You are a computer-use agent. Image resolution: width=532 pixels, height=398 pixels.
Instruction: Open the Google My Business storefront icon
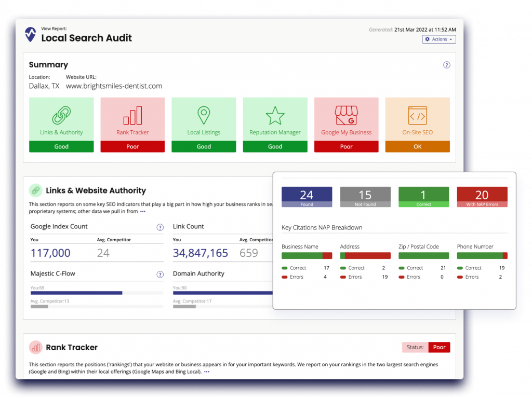[346, 115]
